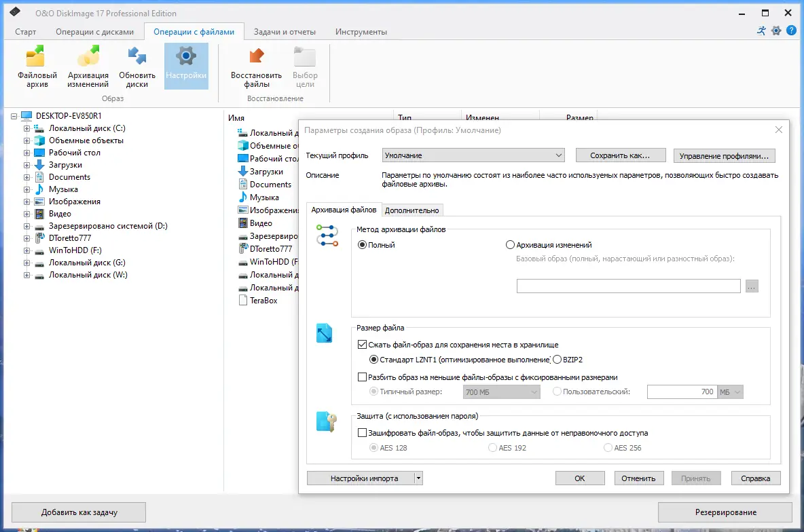
Task: Toggle Сжать файл-образ compression checkbox
Action: click(362, 345)
